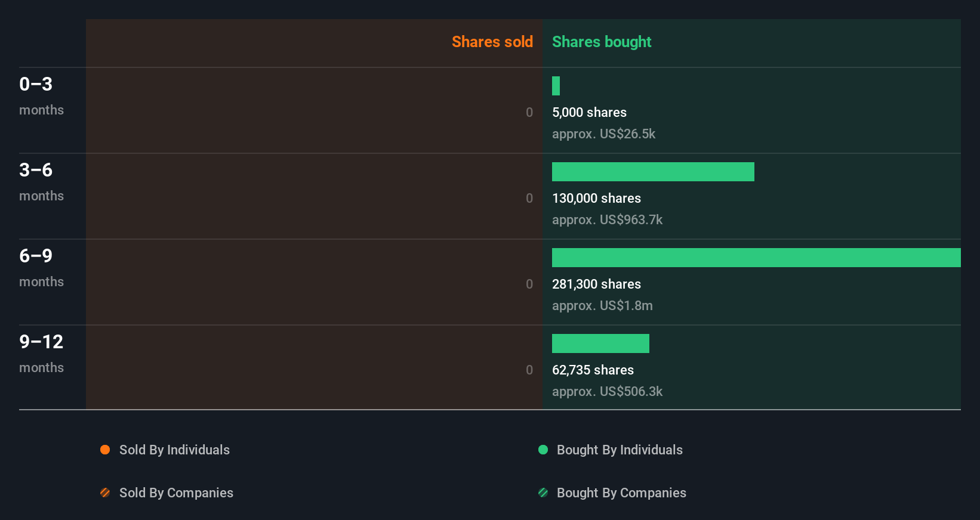Click the shares sold 0 in the 6–9 months row
The image size is (980, 520).
[529, 284]
